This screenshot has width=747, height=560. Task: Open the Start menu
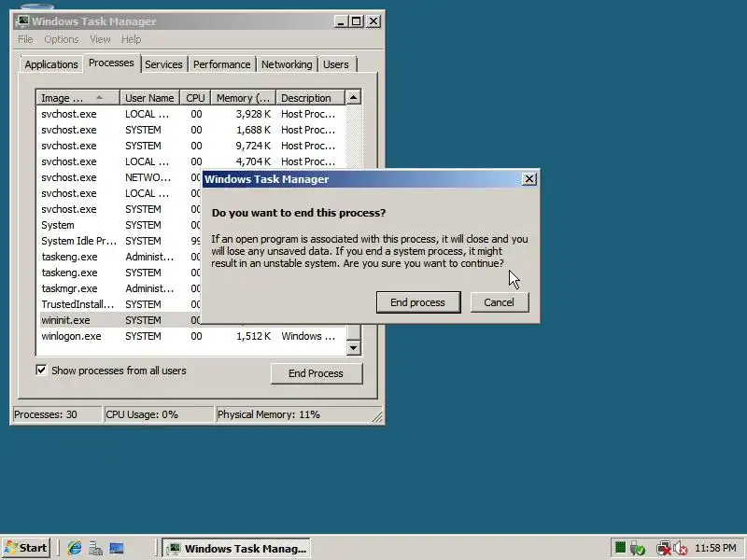coord(27,548)
